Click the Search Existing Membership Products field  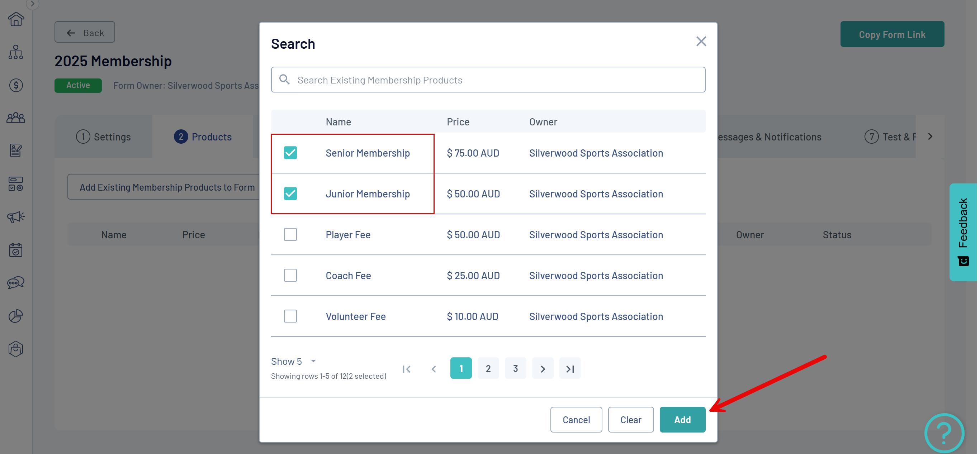(x=488, y=80)
